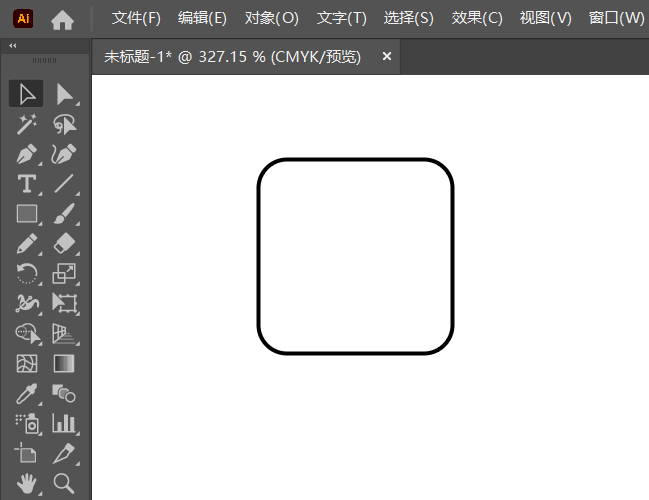Open the 窗口(W) menu
Screen dimensions: 649x500
click(616, 18)
